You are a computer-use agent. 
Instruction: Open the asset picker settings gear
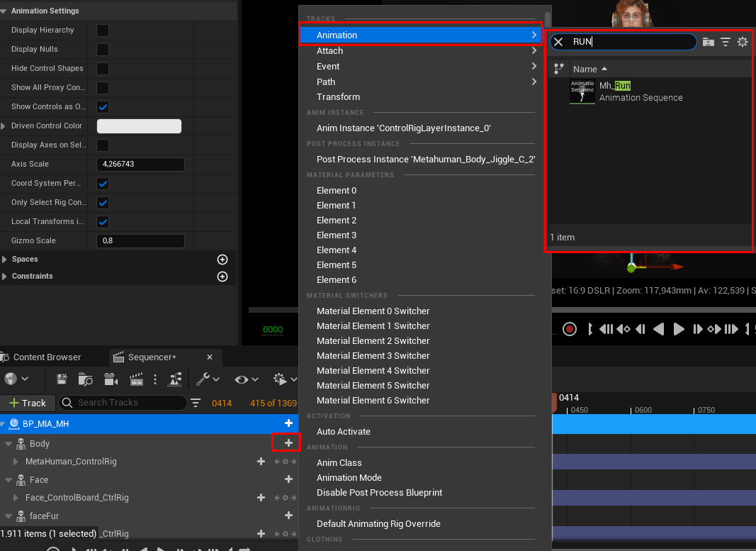743,42
